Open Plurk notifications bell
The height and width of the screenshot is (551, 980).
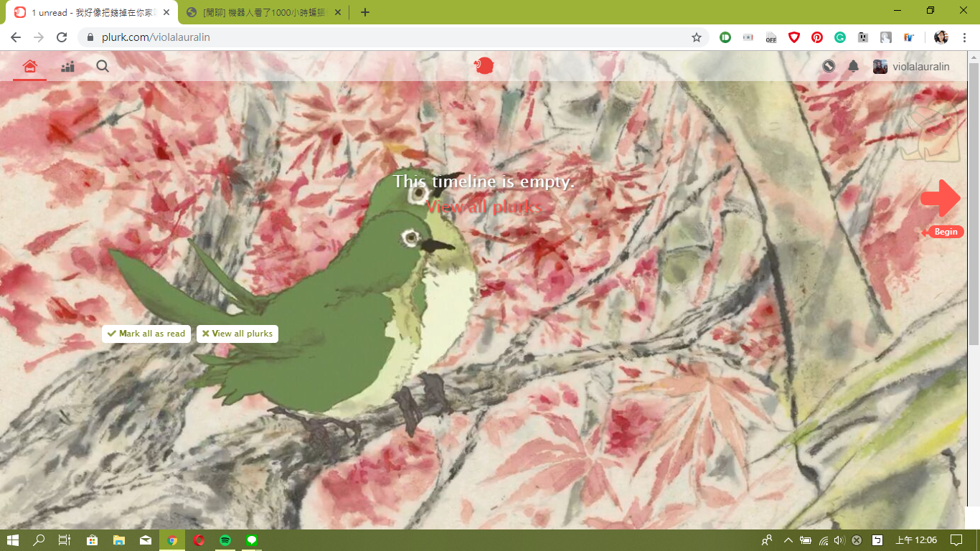coord(853,67)
